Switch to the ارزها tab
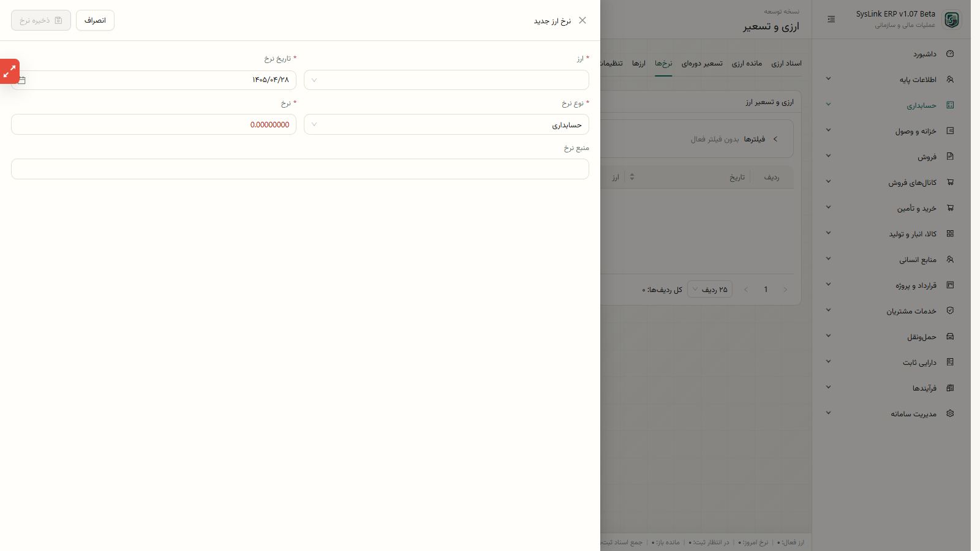Image resolution: width=980 pixels, height=551 pixels. [639, 64]
